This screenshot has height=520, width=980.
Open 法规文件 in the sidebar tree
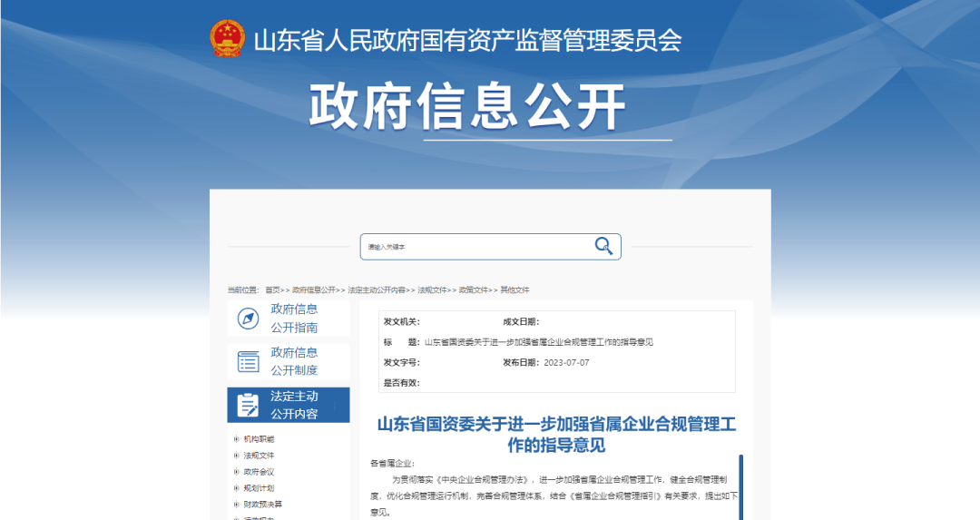[x=259, y=456]
